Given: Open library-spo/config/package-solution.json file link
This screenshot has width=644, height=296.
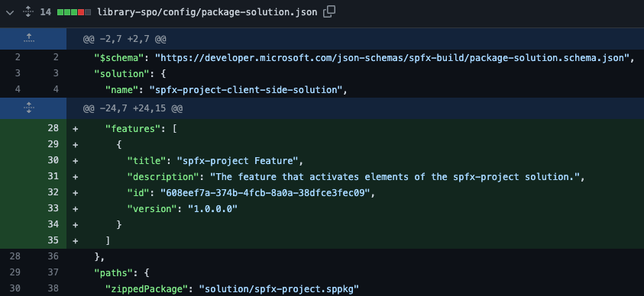Looking at the screenshot, I should point(207,12).
